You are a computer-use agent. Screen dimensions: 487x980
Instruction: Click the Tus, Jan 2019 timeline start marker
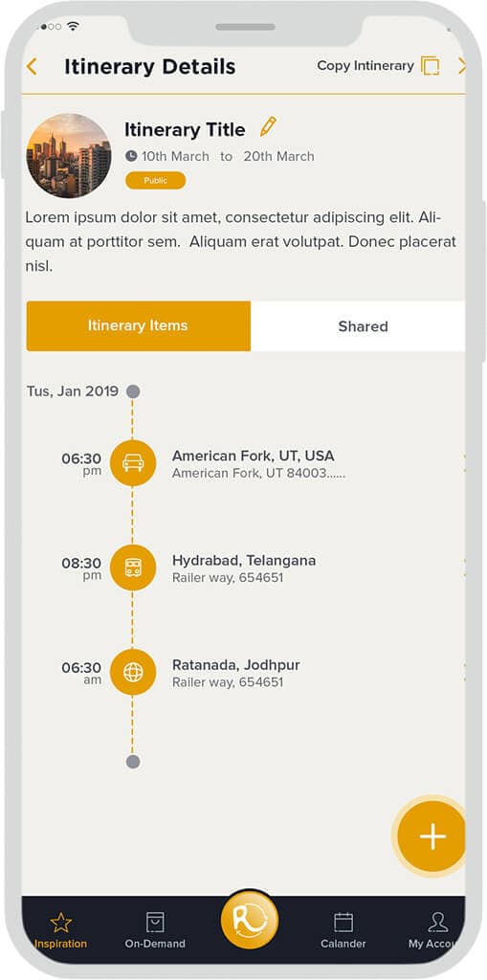coord(133,391)
